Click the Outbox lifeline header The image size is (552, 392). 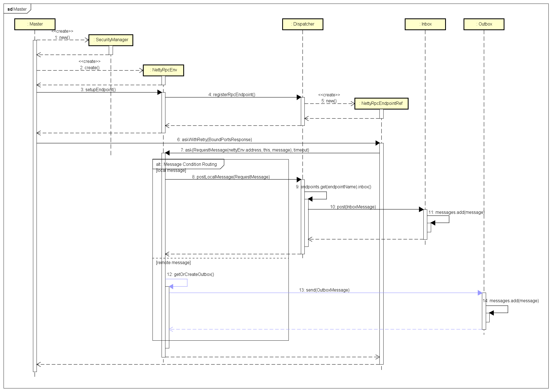(484, 24)
